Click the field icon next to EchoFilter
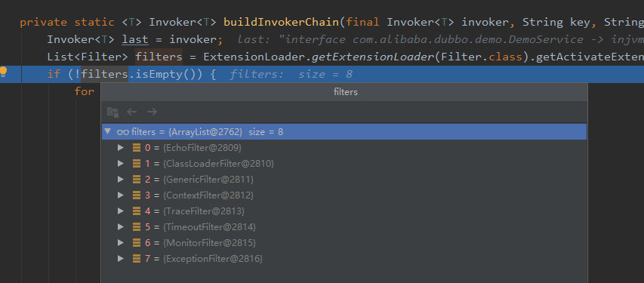Viewport: 644px width, 283px height. tap(137, 147)
